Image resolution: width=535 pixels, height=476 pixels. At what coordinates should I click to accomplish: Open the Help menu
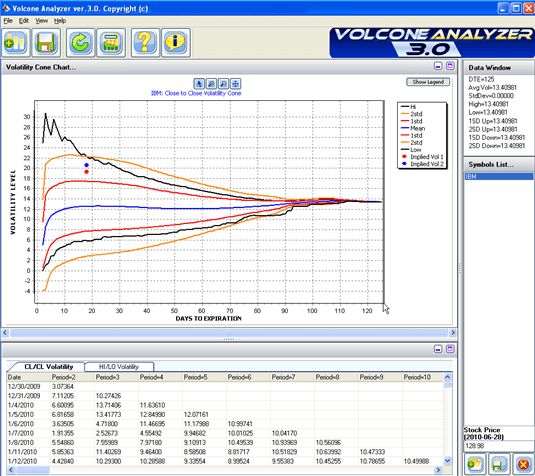tap(60, 21)
